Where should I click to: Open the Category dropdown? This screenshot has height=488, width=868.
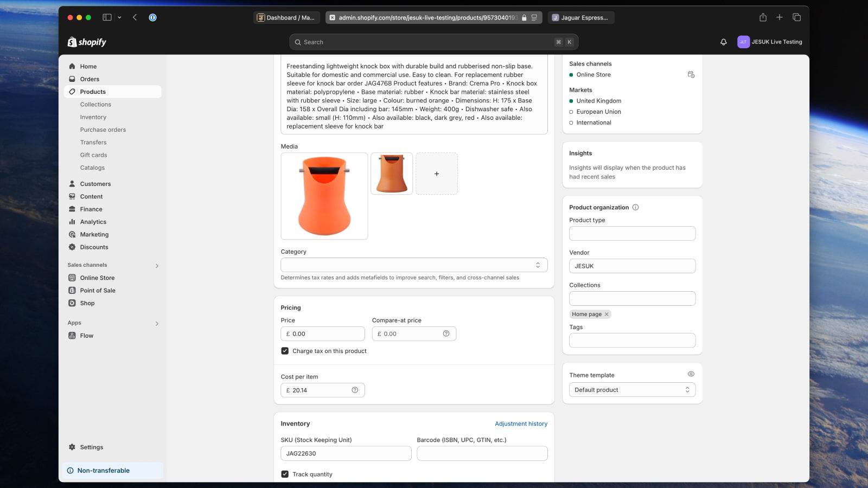tap(414, 265)
